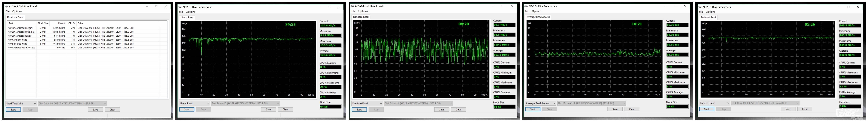Open Options menu in Random Read window

(363, 11)
